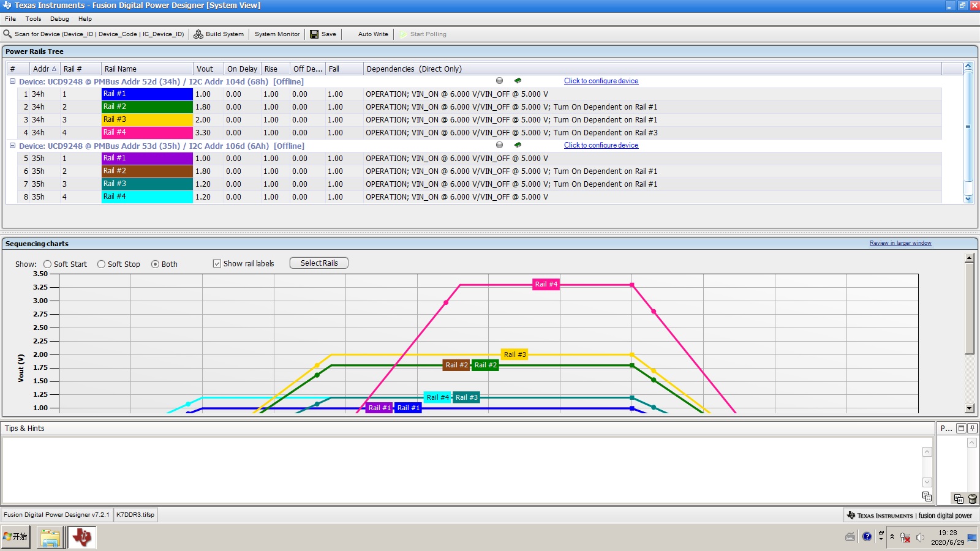980x551 pixels.
Task: Click green chip icon for device 34h
Action: (518, 81)
